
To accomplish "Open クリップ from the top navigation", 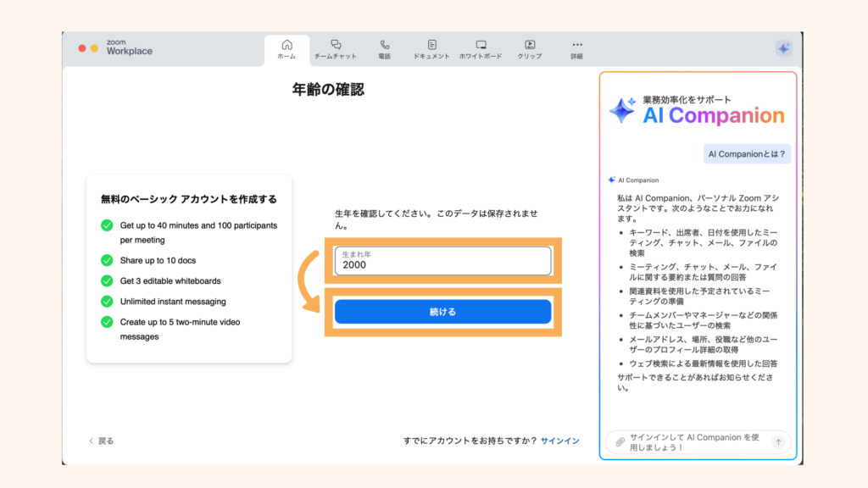I will coord(530,47).
